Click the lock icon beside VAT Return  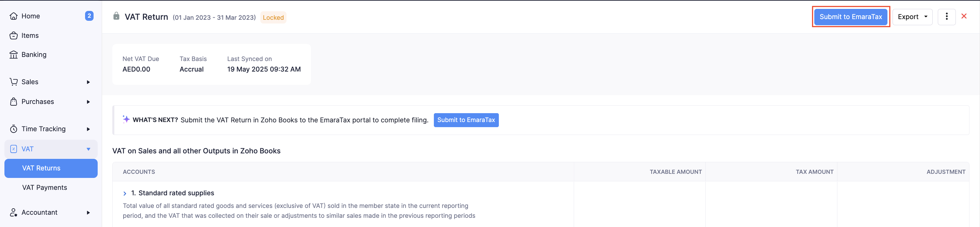click(116, 16)
